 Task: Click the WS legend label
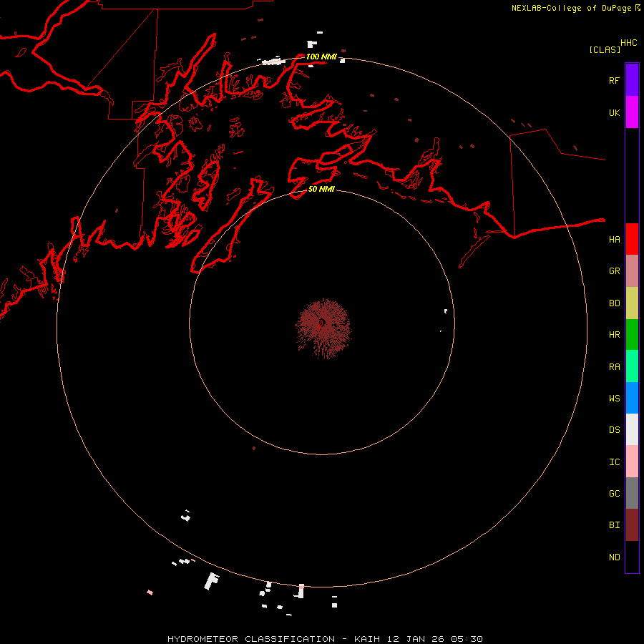pos(614,398)
